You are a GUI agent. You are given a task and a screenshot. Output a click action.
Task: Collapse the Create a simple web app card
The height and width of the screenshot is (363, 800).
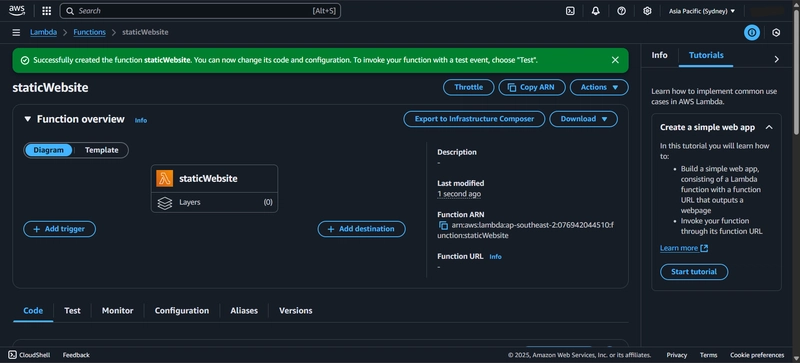(769, 127)
